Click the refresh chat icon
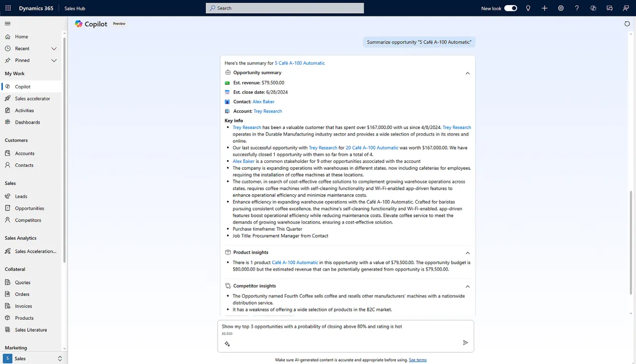The height and width of the screenshot is (364, 636). click(627, 24)
